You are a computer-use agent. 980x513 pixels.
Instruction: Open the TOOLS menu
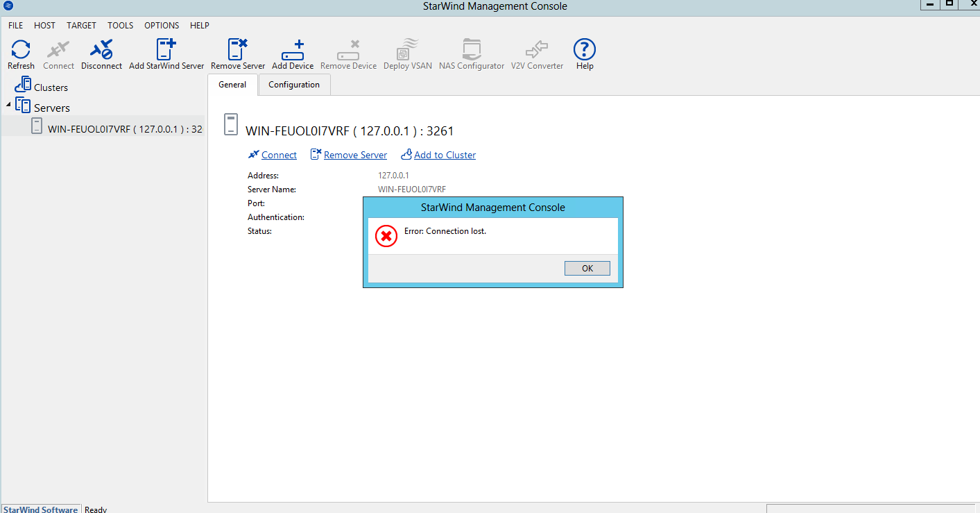tap(120, 26)
